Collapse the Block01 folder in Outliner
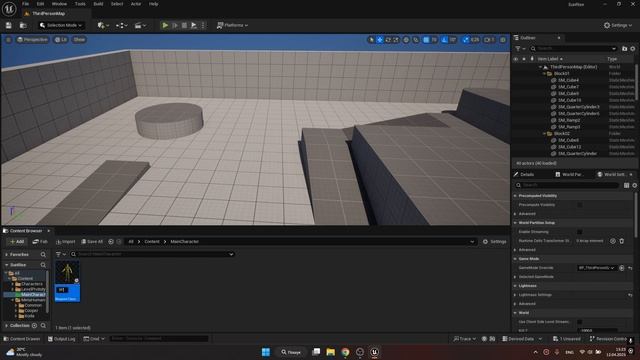Image resolution: width=640 pixels, height=360 pixels. click(544, 73)
